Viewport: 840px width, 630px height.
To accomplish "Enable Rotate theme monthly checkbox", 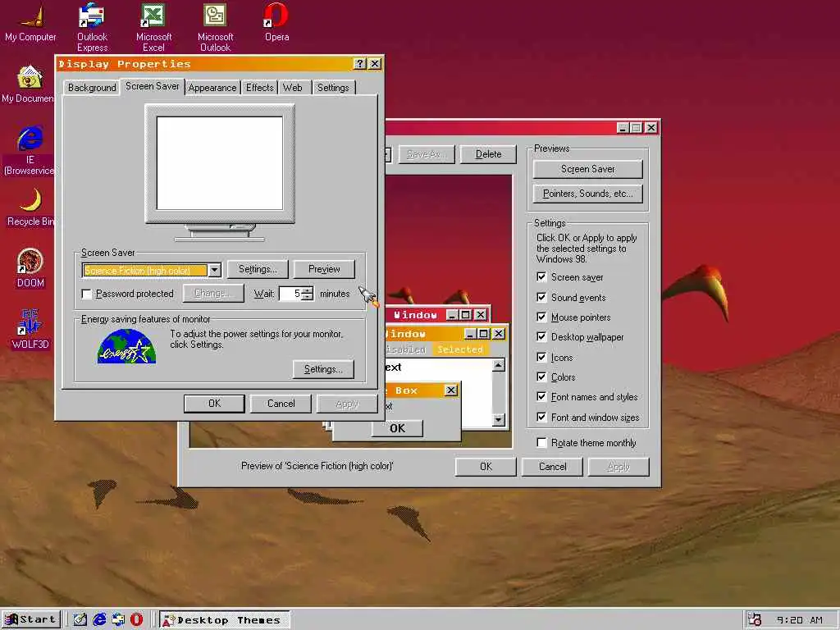I will [x=541, y=442].
